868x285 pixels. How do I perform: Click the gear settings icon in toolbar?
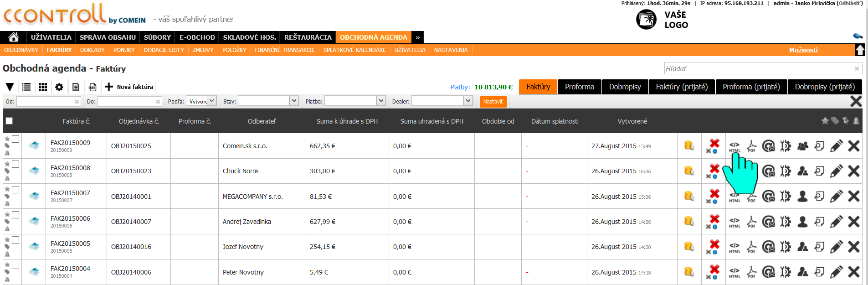click(x=59, y=87)
